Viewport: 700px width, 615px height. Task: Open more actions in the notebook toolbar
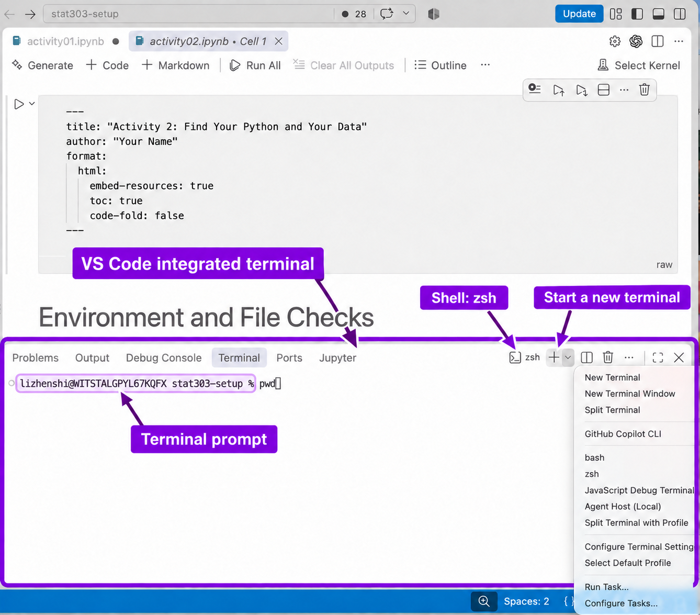(x=486, y=65)
